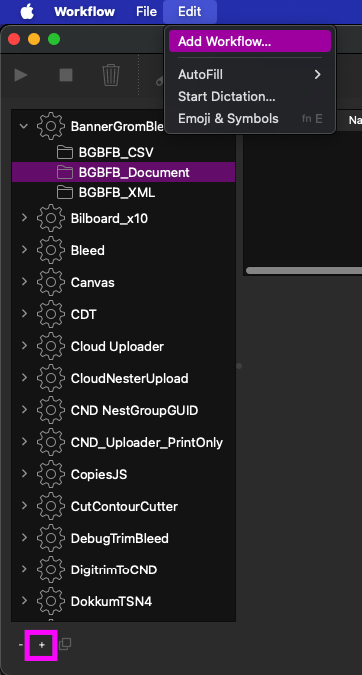The image size is (362, 675).
Task: Select the BGBFB_CSV folder icon
Action: coord(65,152)
